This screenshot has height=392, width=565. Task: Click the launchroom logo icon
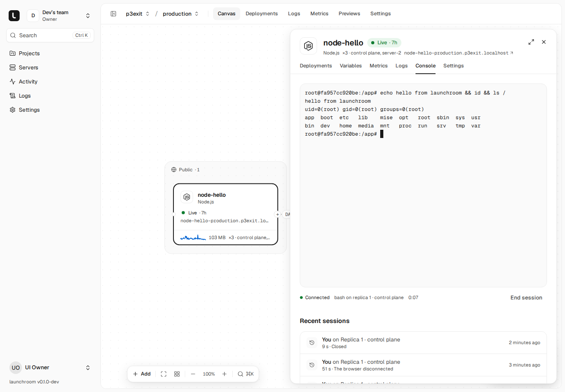tap(14, 16)
